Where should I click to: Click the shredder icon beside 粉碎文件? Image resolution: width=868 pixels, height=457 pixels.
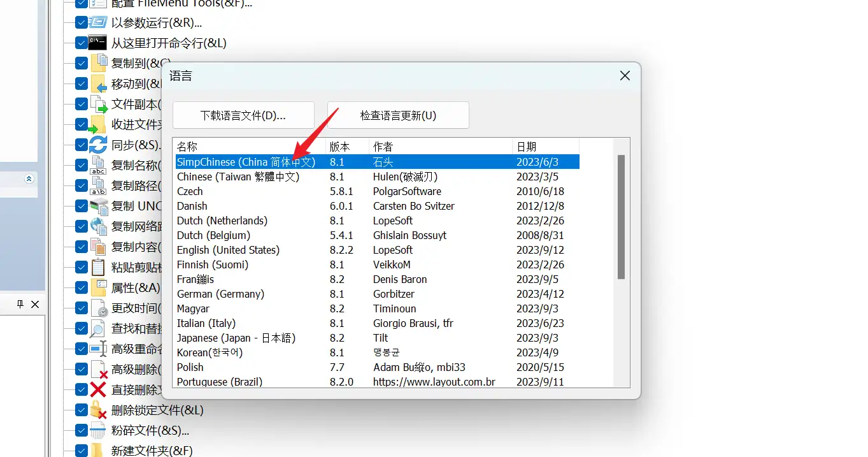pos(97,430)
